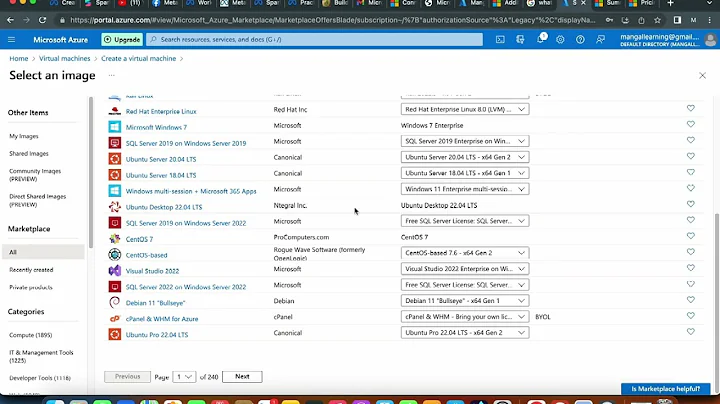Click the browser address bar URL
This screenshot has height=404, width=720.
point(333,20)
